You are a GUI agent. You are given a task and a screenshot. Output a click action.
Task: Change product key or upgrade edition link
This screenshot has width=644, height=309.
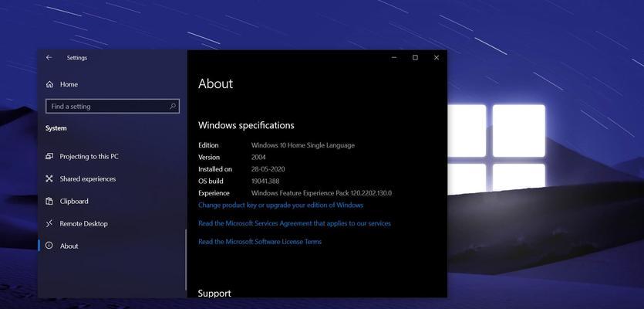click(281, 205)
